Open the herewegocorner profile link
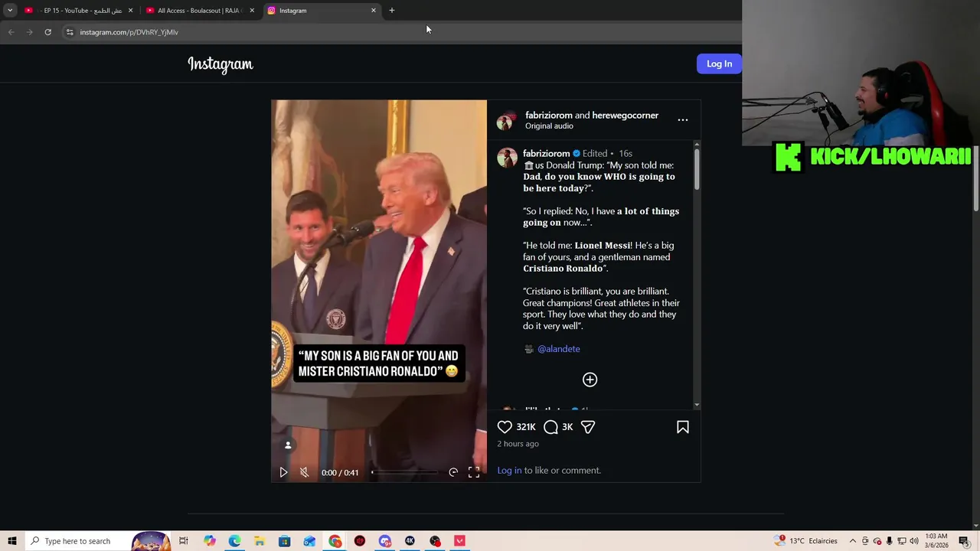Image resolution: width=980 pixels, height=551 pixels. (625, 115)
